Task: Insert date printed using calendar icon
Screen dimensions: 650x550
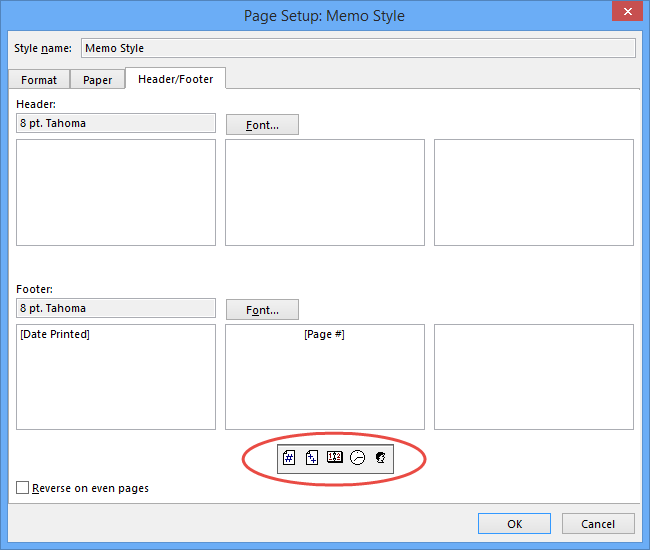Action: (x=335, y=458)
